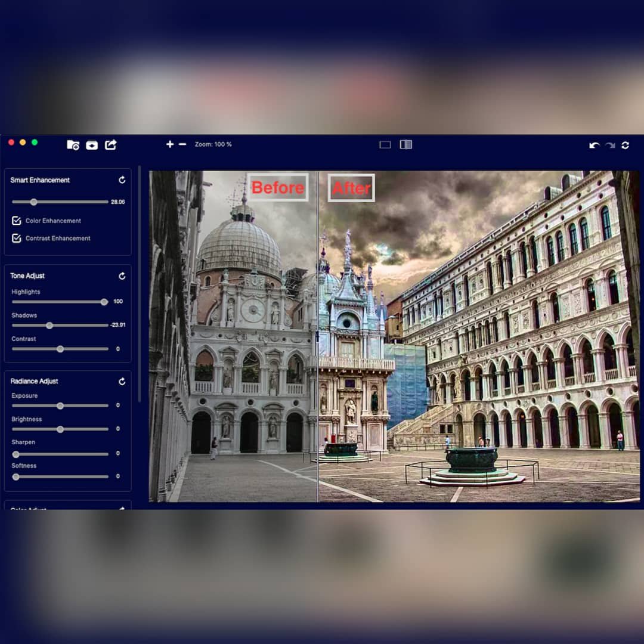Image resolution: width=644 pixels, height=644 pixels.
Task: Click the Smart Enhancement heading
Action: [40, 180]
